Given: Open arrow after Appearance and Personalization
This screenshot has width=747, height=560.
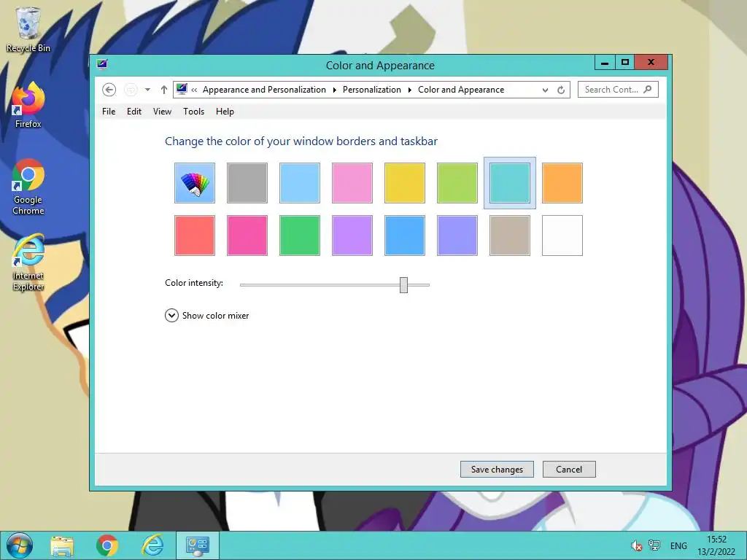Looking at the screenshot, I should click(x=334, y=90).
